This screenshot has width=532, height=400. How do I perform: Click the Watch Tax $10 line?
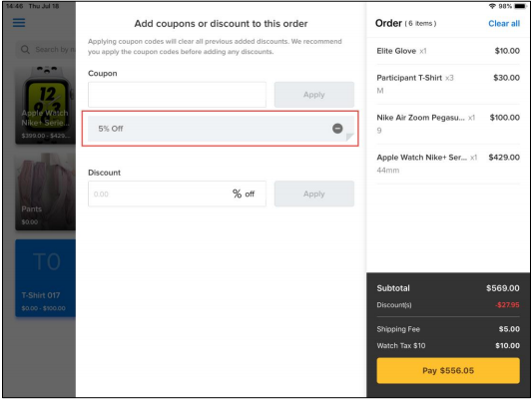click(448, 346)
